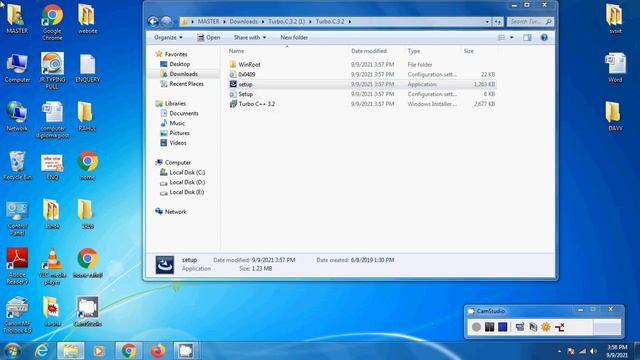Open the Videos library
Screen dimensions: 640x360
(178, 143)
